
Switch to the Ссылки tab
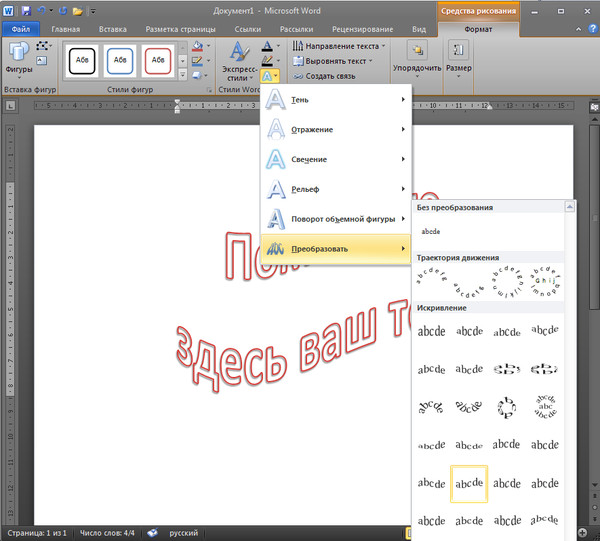[x=248, y=29]
